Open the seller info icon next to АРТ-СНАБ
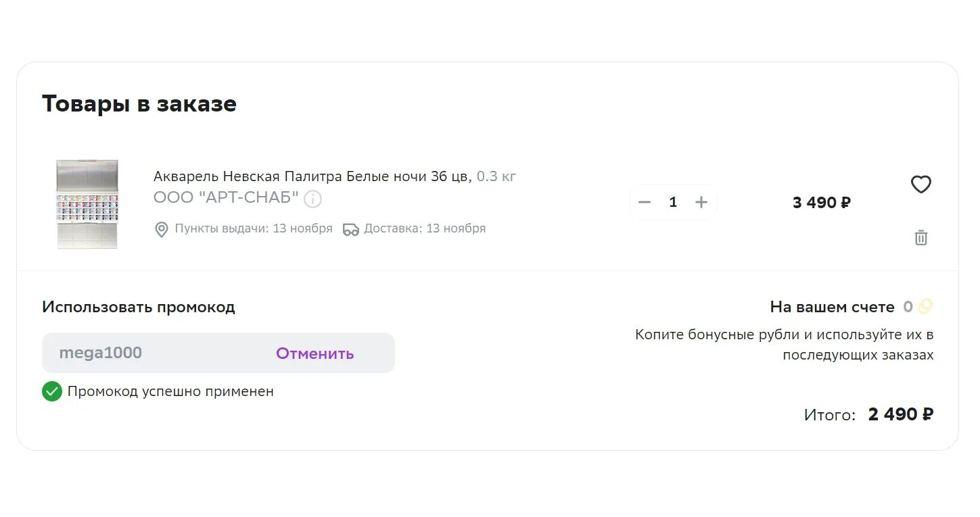The image size is (980, 517). pyautogui.click(x=312, y=199)
